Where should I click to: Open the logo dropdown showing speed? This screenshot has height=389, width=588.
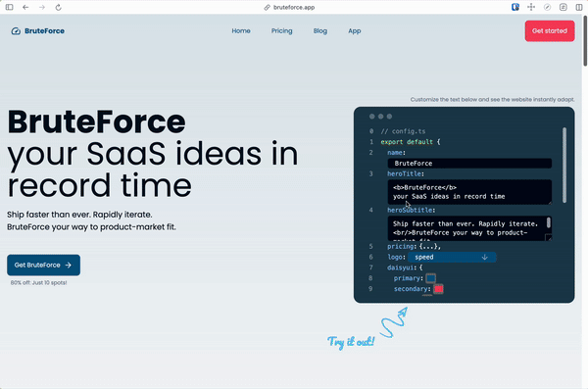pyautogui.click(x=452, y=257)
